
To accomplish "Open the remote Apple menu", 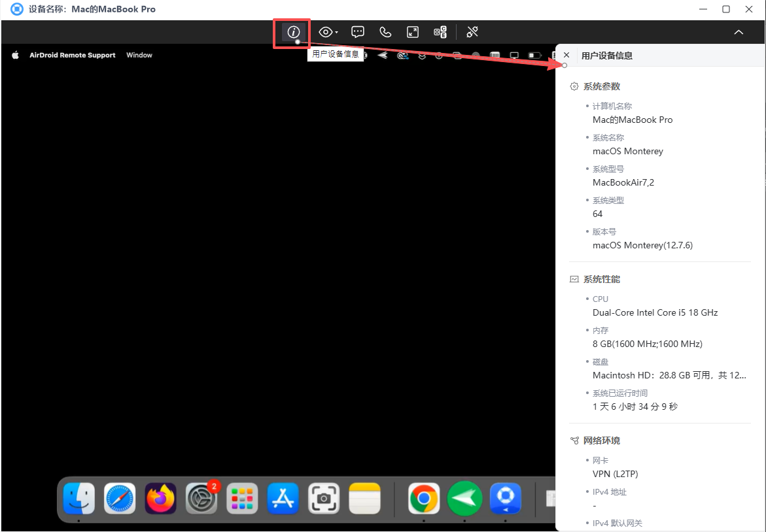I will click(15, 55).
